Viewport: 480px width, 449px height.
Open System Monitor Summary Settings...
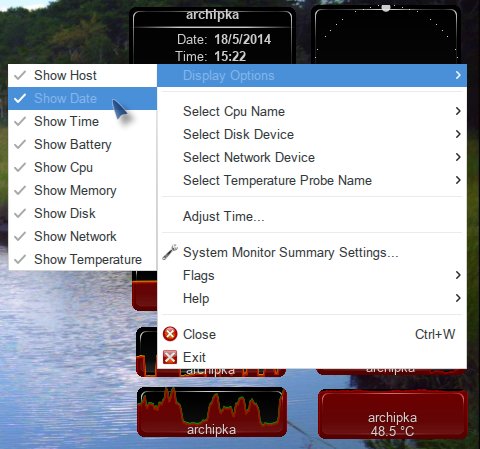coord(312,252)
